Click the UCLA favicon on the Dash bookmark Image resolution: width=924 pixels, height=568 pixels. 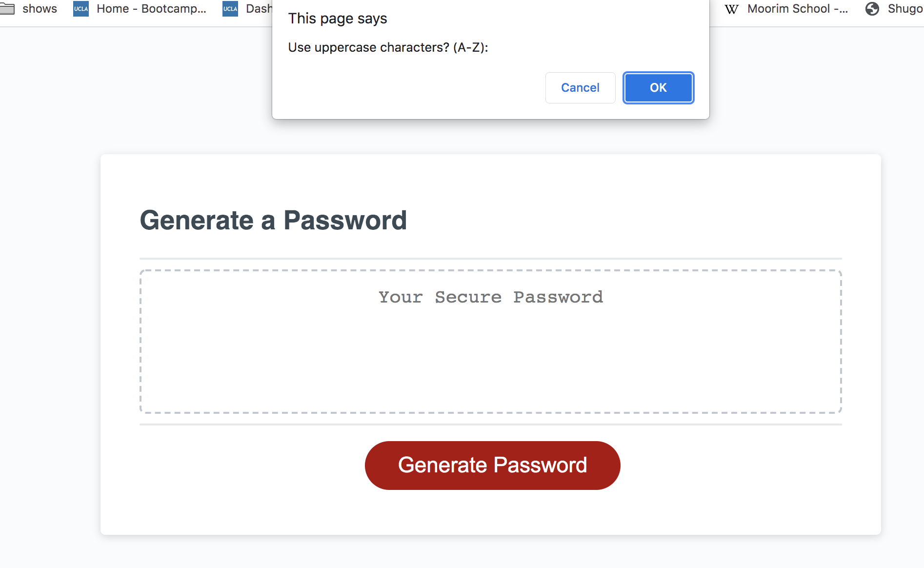(x=229, y=8)
